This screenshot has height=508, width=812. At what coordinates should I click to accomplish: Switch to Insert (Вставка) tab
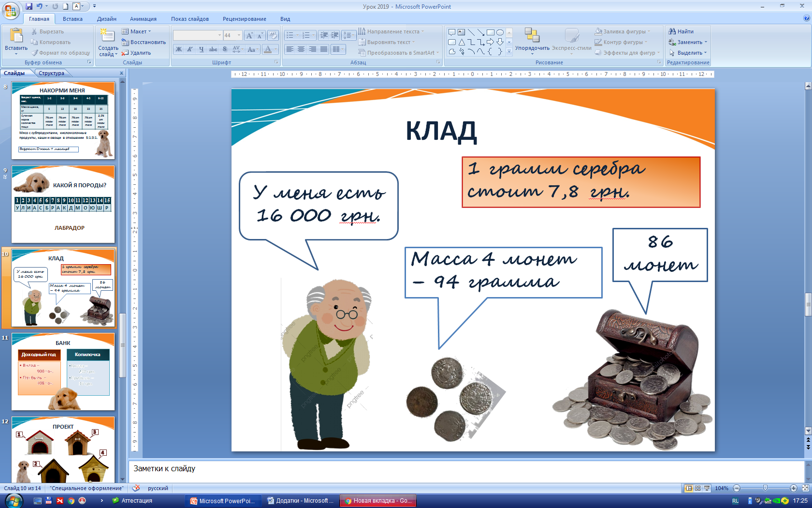pos(72,19)
